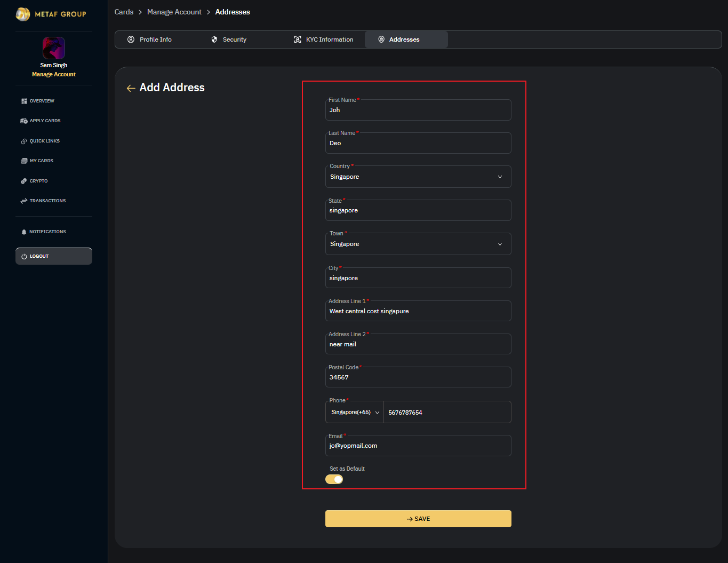Switch to the Profile Info tab
Viewport: 728px width, 563px height.
pos(157,39)
